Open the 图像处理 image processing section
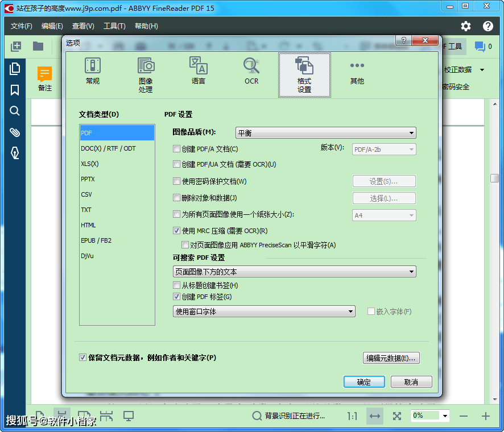Screen dimensions: 504x432 coord(146,75)
